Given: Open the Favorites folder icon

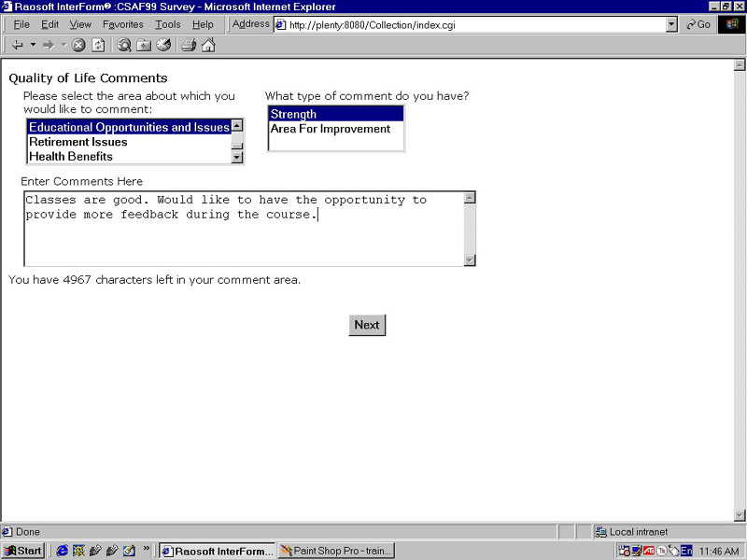Looking at the screenshot, I should [144, 45].
